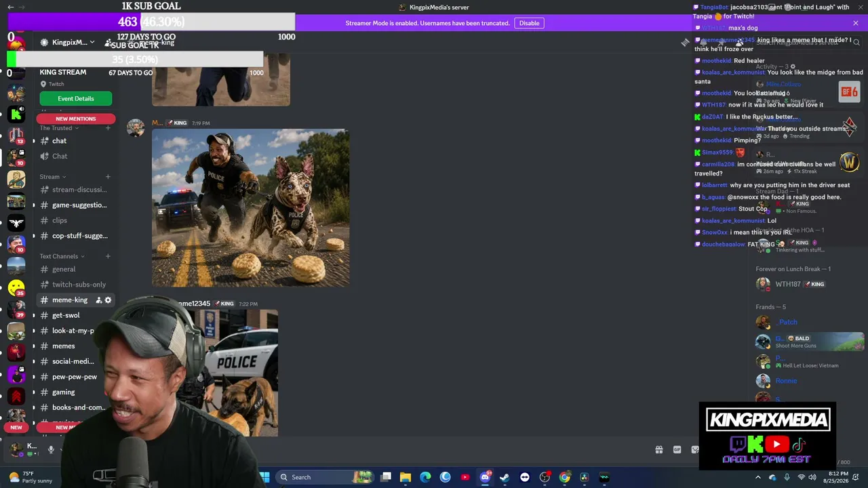Open Microsoft Edge from taskbar
868x488 pixels.
[x=425, y=477]
